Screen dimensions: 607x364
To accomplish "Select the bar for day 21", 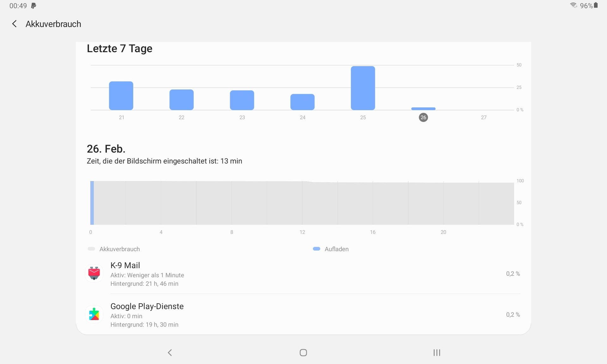I will [121, 96].
